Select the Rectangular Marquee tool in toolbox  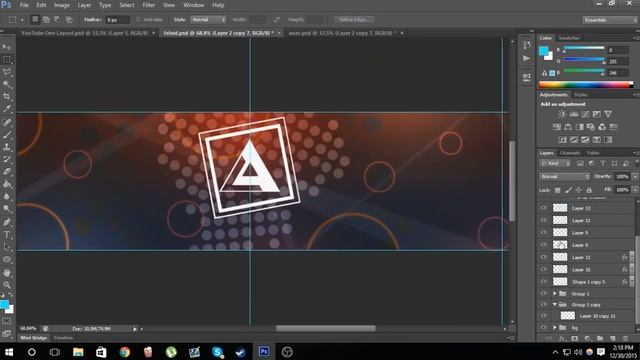click(x=7, y=60)
